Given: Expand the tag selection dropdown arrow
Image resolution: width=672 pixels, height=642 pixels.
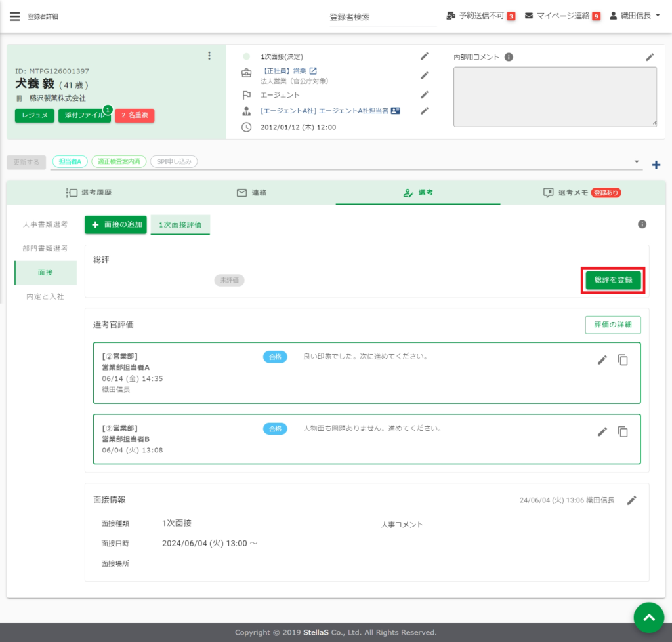Looking at the screenshot, I should tap(636, 161).
